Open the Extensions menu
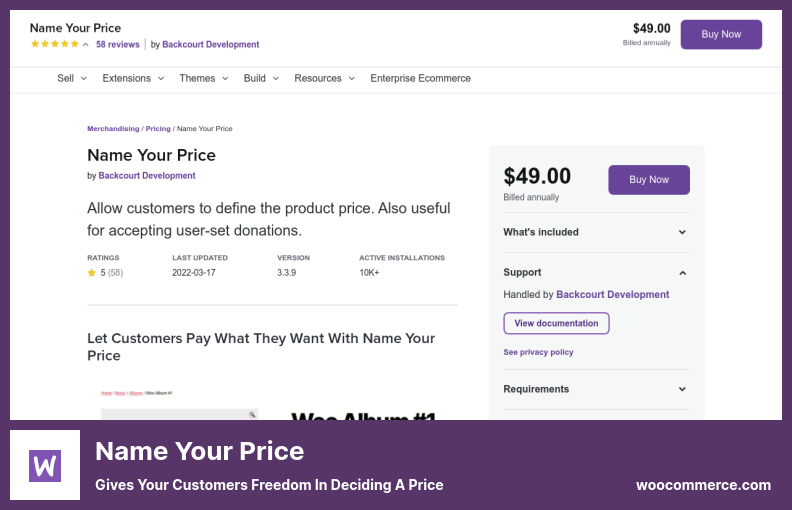 point(132,78)
